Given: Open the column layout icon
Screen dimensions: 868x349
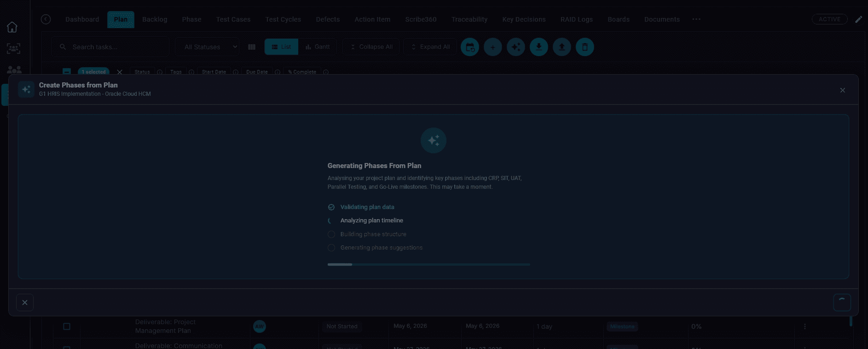Looking at the screenshot, I should (x=252, y=47).
